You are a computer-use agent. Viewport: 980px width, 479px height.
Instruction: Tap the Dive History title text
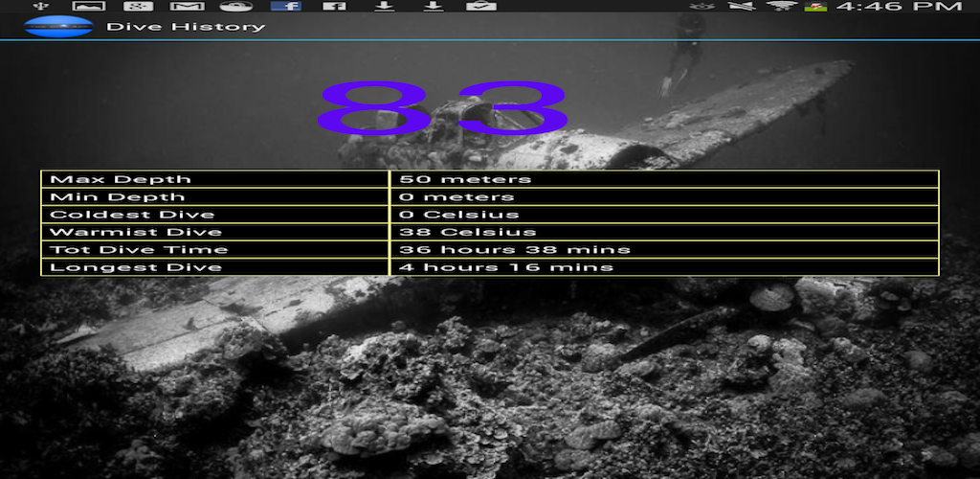(x=186, y=26)
